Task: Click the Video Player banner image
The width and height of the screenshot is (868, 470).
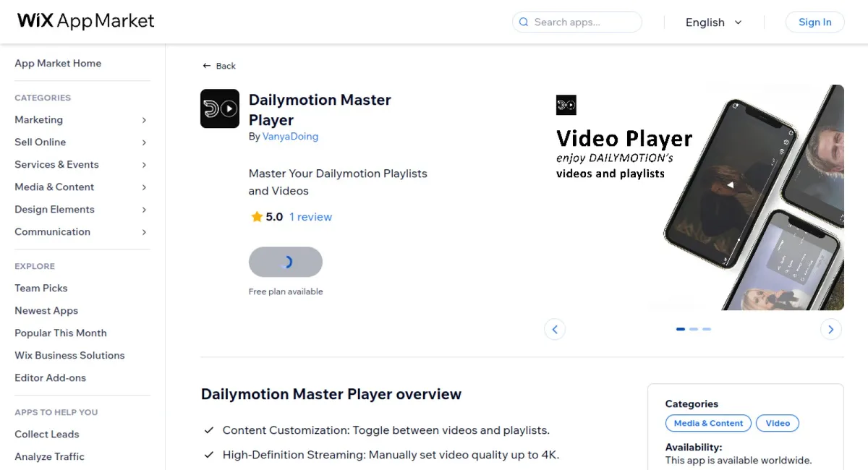Action: 694,197
